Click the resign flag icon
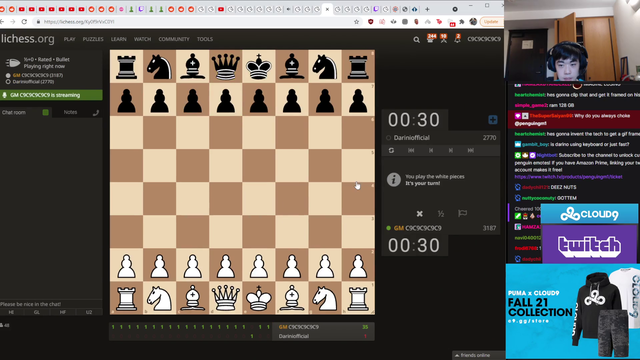The width and height of the screenshot is (640, 360). [x=462, y=213]
